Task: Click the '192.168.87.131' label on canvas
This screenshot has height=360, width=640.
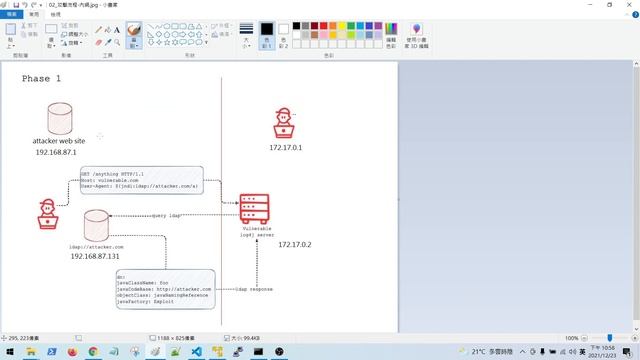Action: coord(95,256)
